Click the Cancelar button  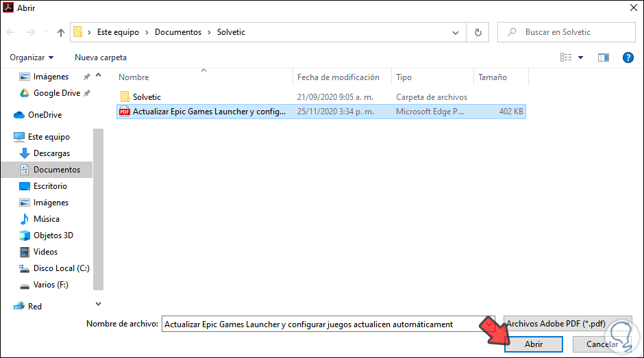click(x=602, y=344)
